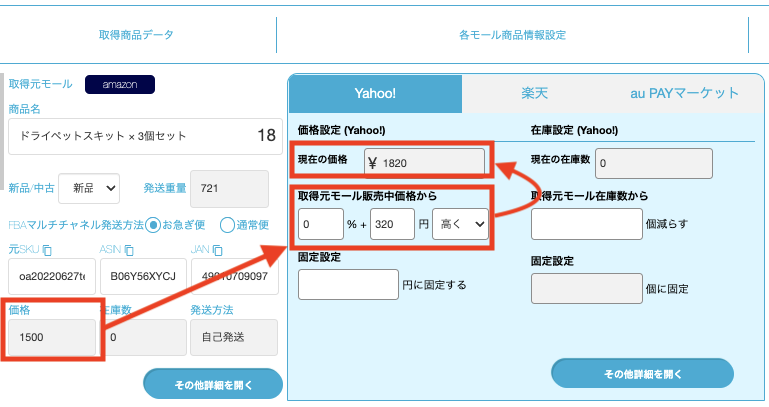Click the fixed price 円に固定する field
This screenshot has height=407, width=769.
coord(348,285)
